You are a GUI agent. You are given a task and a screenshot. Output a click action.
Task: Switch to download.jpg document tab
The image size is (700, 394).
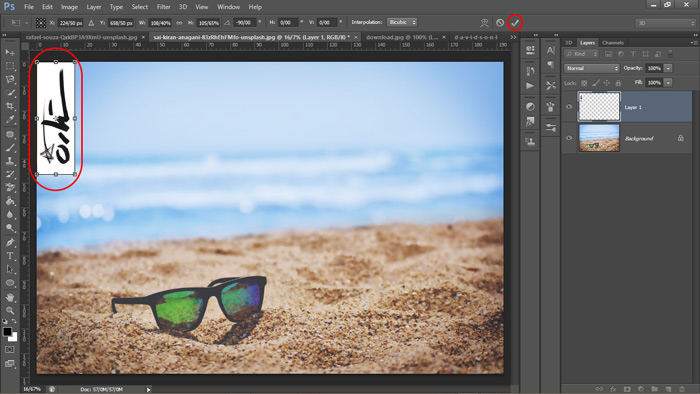[402, 37]
